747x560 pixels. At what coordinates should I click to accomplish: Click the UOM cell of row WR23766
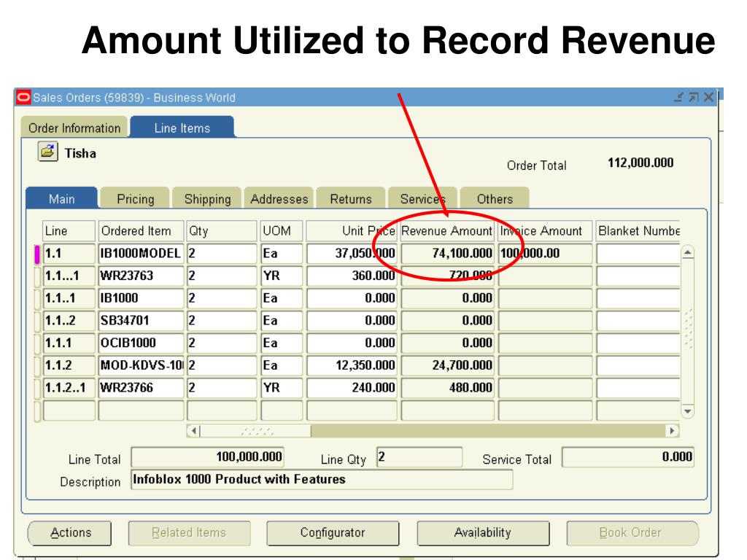pos(282,388)
